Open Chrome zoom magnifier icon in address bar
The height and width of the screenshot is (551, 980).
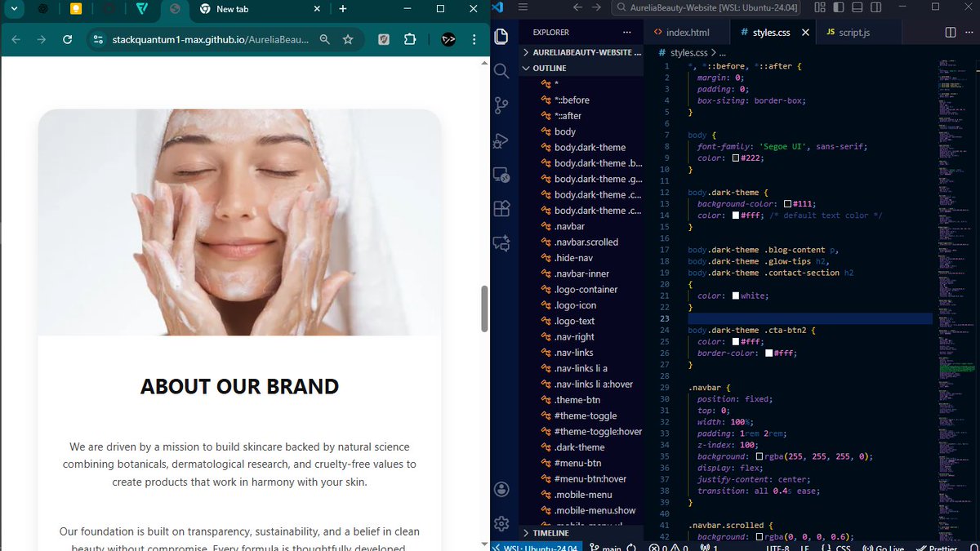(x=325, y=39)
